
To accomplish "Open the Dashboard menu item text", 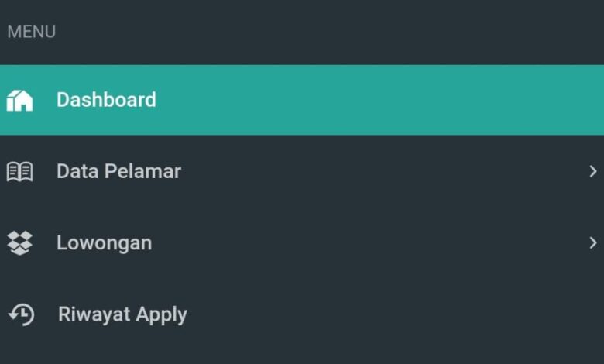I will pos(106,100).
